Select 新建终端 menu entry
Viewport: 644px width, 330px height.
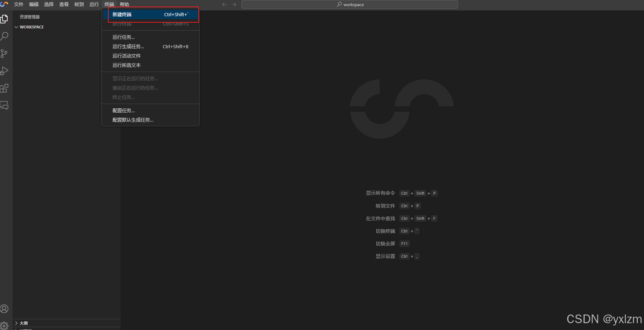click(x=150, y=14)
